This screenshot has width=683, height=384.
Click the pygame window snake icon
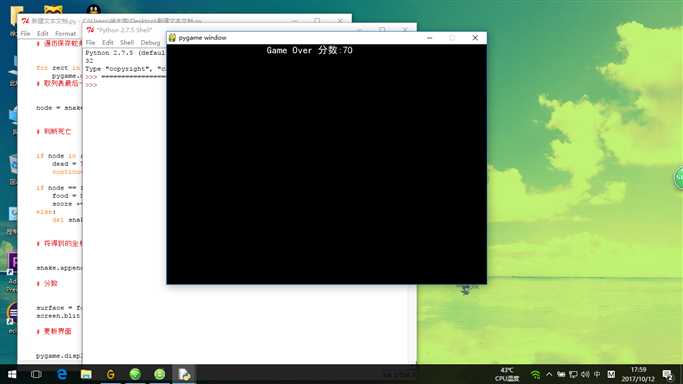point(172,38)
